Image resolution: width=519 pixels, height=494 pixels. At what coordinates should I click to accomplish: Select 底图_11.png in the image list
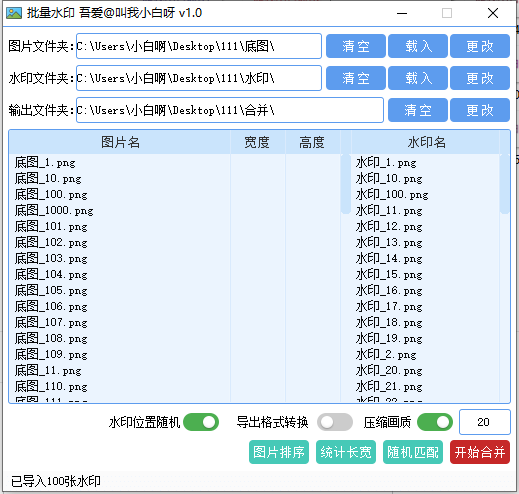coord(120,371)
